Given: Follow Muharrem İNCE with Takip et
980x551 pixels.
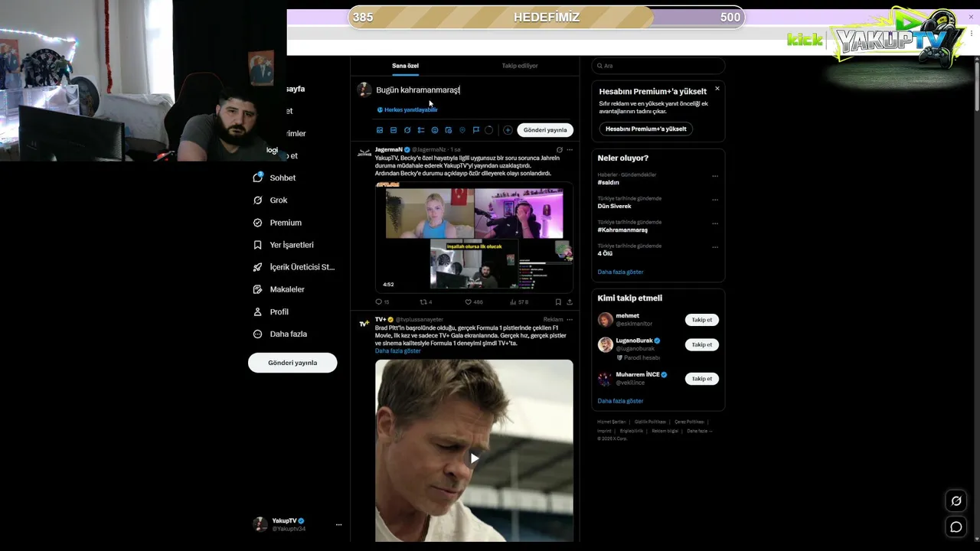Looking at the screenshot, I should click(x=701, y=379).
